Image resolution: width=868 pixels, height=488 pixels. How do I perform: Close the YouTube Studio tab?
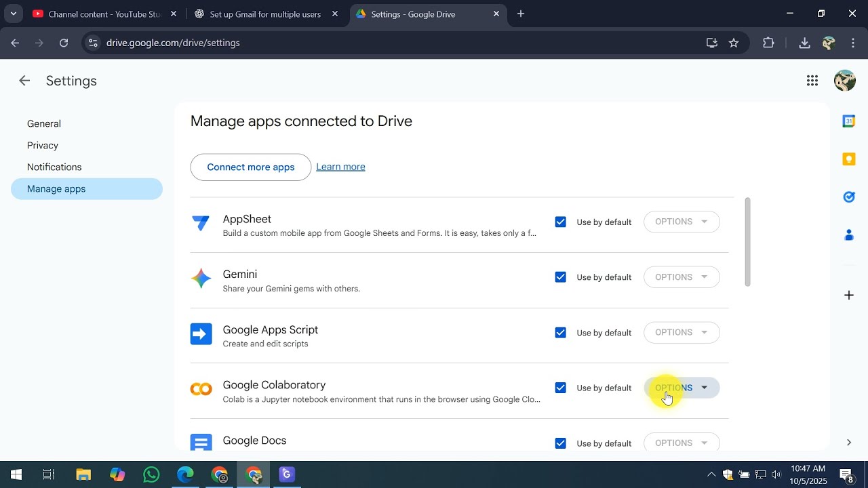(x=174, y=14)
